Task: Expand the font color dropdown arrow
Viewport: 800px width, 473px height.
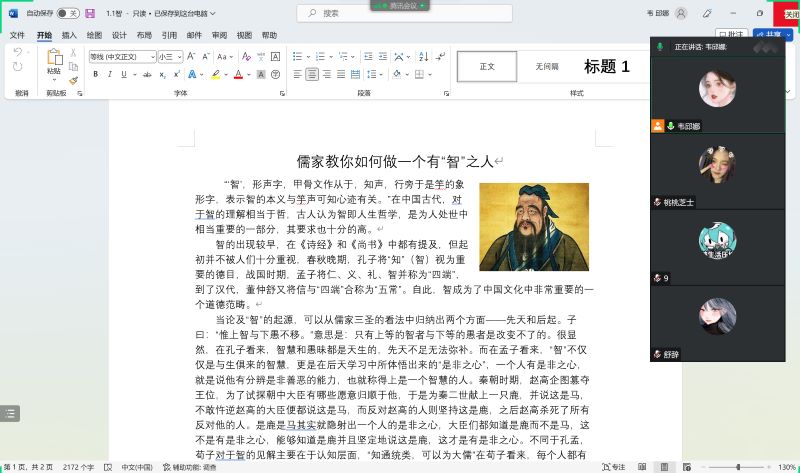Action: (250, 74)
